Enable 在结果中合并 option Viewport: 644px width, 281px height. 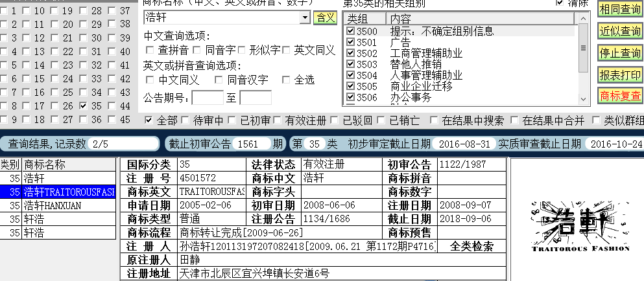coord(514,120)
